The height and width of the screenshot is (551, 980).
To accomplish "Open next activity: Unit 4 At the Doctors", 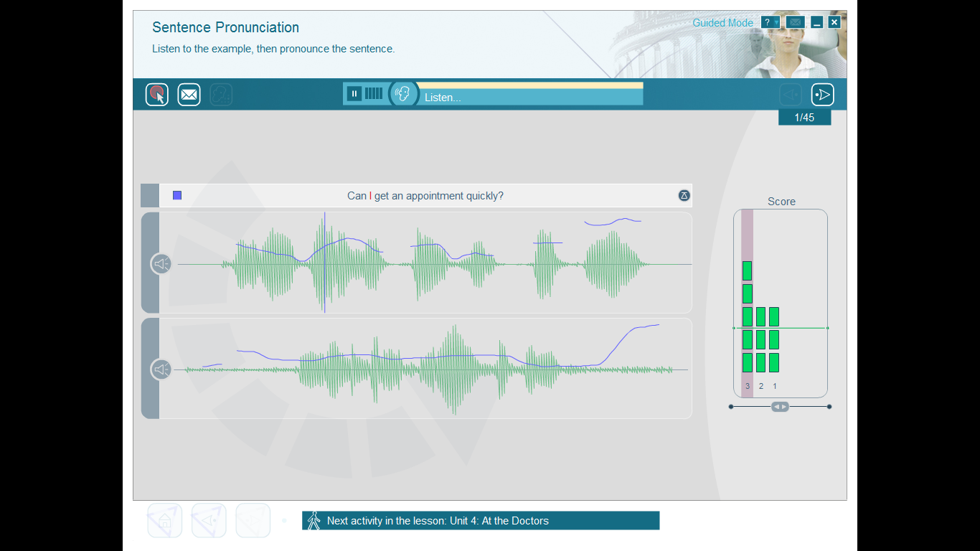I will (481, 521).
